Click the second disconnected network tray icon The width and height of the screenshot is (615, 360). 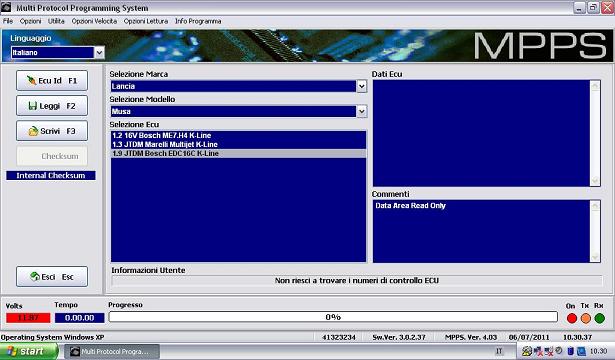click(x=549, y=351)
